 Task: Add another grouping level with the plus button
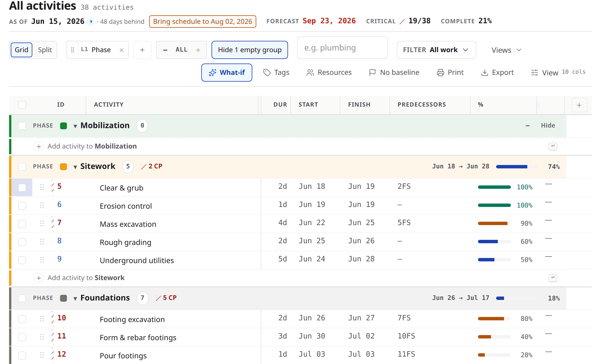[142, 50]
